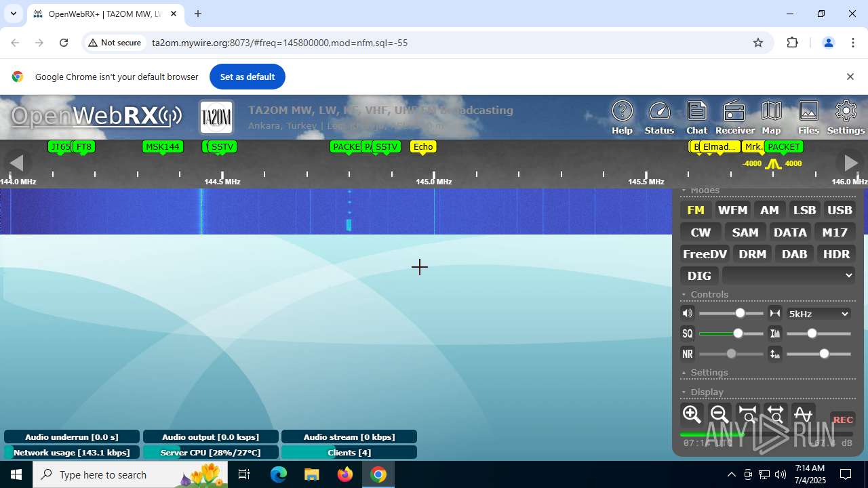Click Set as default browser button
This screenshot has height=488, width=868.
[247, 77]
